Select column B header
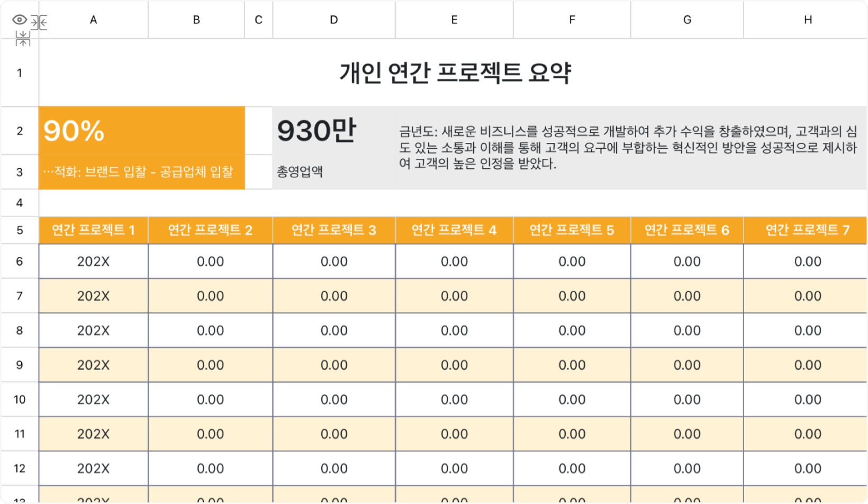The image size is (868, 504). [196, 20]
